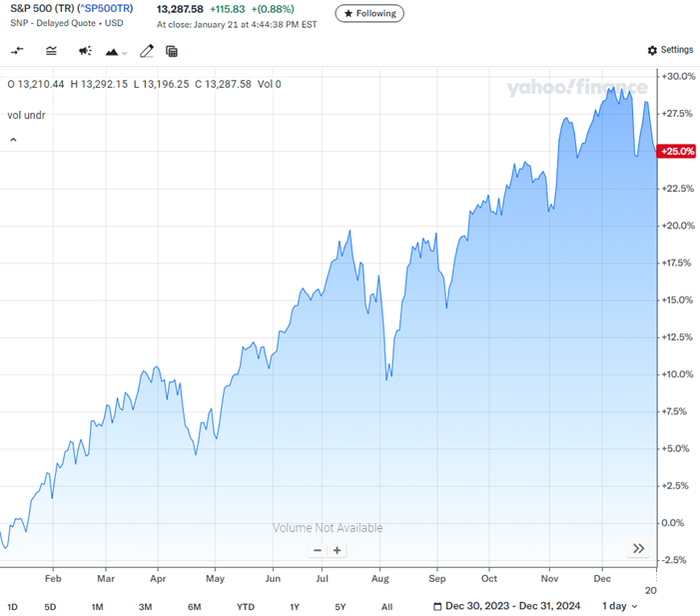Image resolution: width=700 pixels, height=616 pixels.
Task: Open the indicators icon in toolbar
Action: click(51, 51)
